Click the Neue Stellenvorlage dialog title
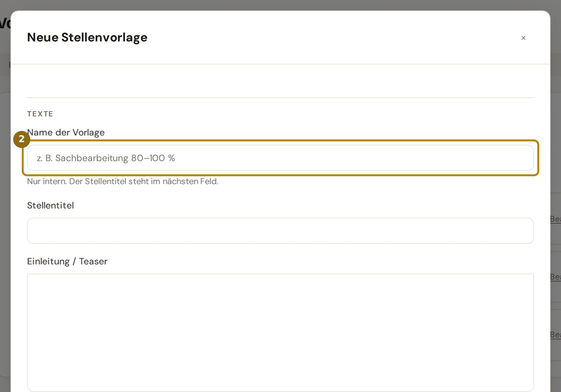The image size is (561, 392). coord(87,37)
